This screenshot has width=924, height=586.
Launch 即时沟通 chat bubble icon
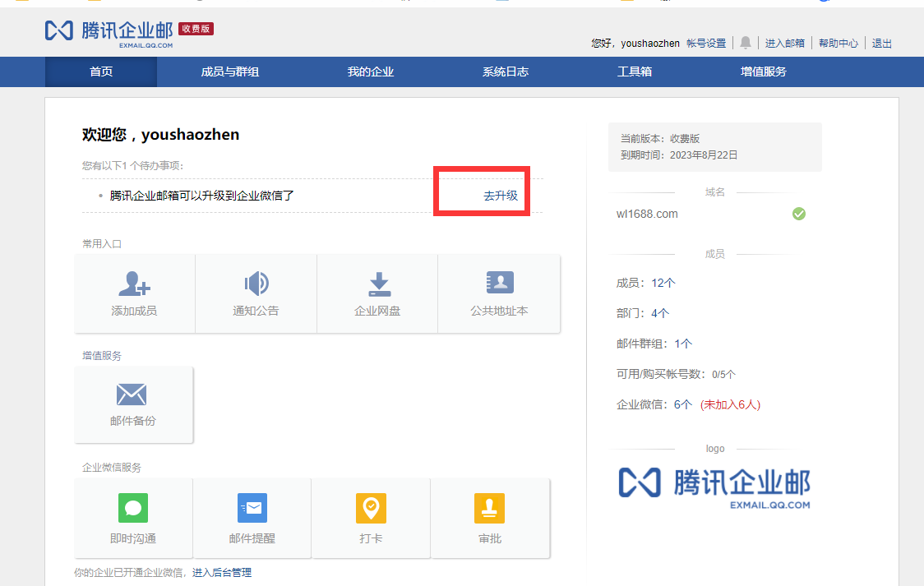pos(133,508)
